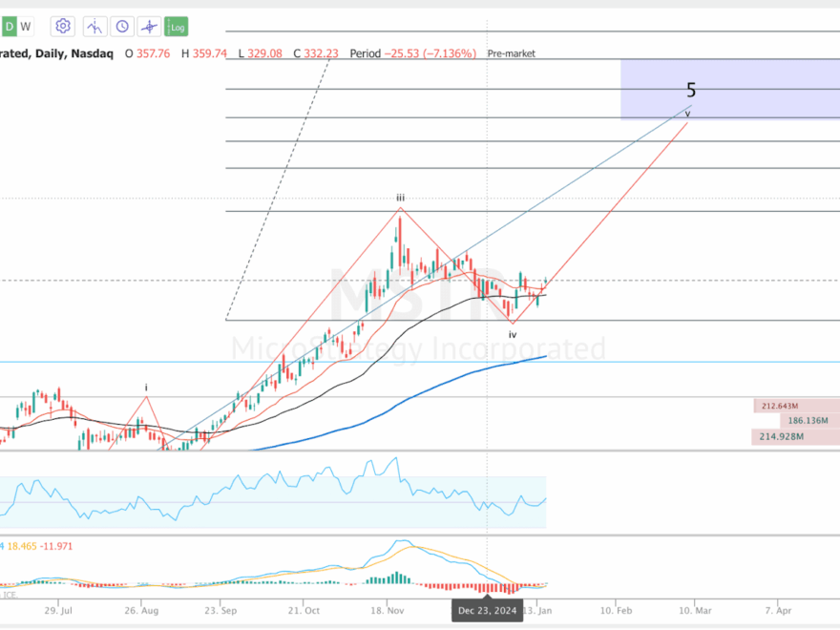
Task: Click the 18. Nov axis date
Action: tap(388, 611)
